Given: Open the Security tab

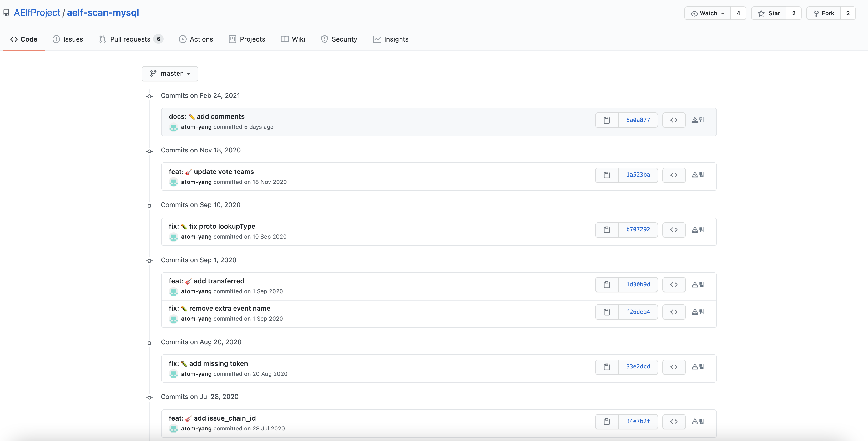Looking at the screenshot, I should click(x=339, y=39).
